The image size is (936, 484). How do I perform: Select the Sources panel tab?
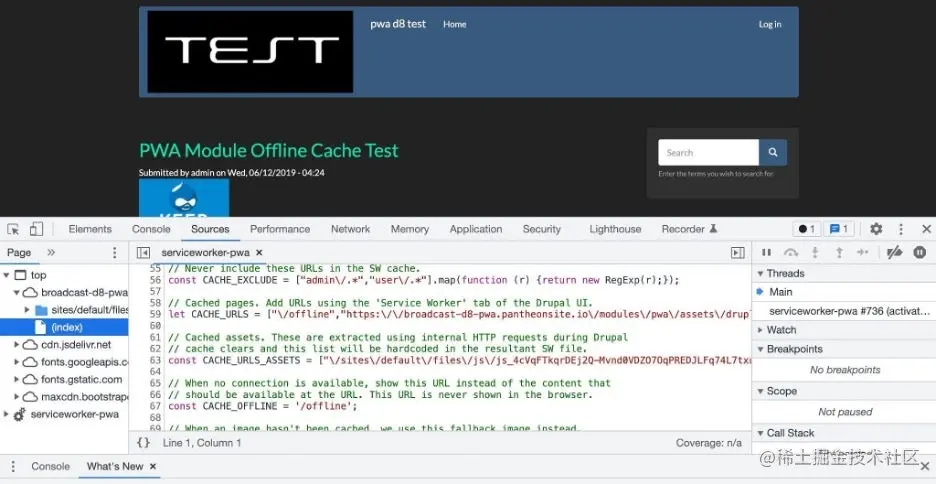tap(210, 229)
